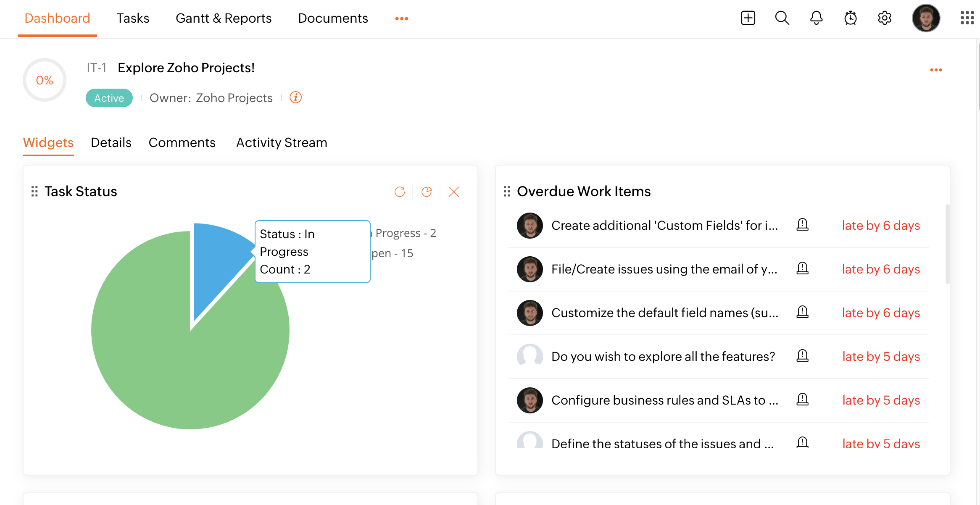
Task: Set reminder for 'Create additional Custom Fields' item
Action: point(802,225)
